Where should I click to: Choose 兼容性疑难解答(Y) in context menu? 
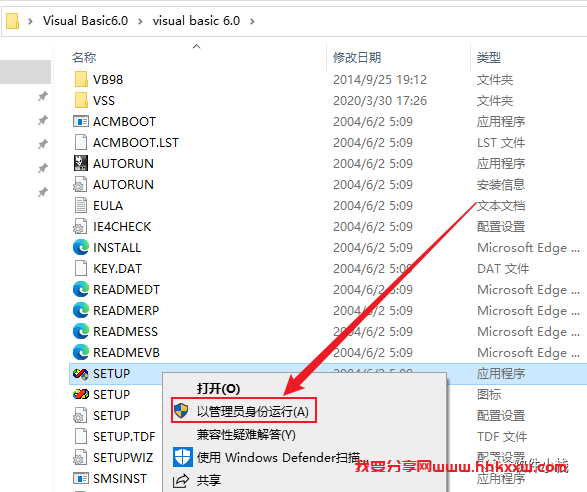coord(246,434)
